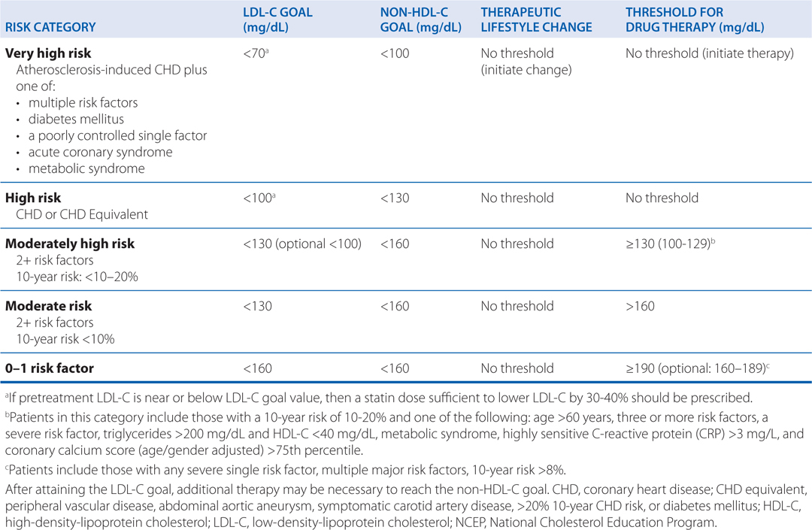This screenshot has width=812, height=530.
Task: Click the Moderately high risk row label
Action: tap(70, 244)
